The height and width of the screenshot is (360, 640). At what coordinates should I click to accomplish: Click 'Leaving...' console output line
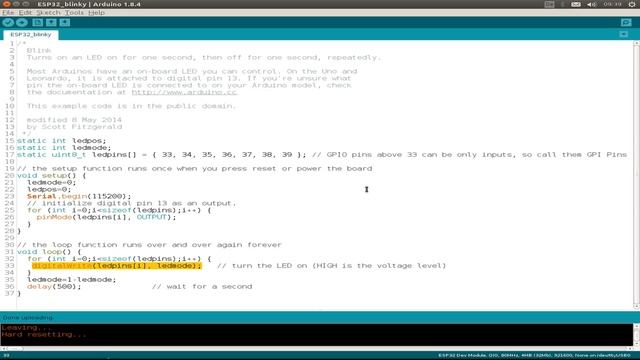[27, 328]
